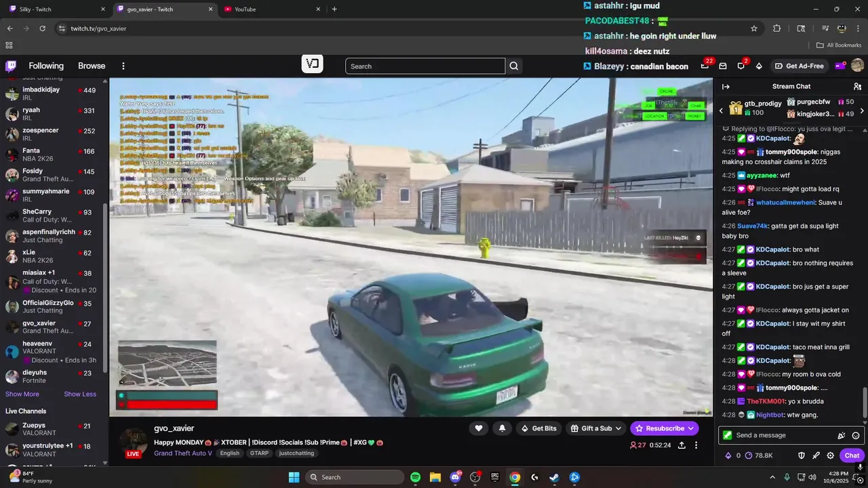Click the Get Ad-Free button
868x488 pixels.
(x=800, y=66)
